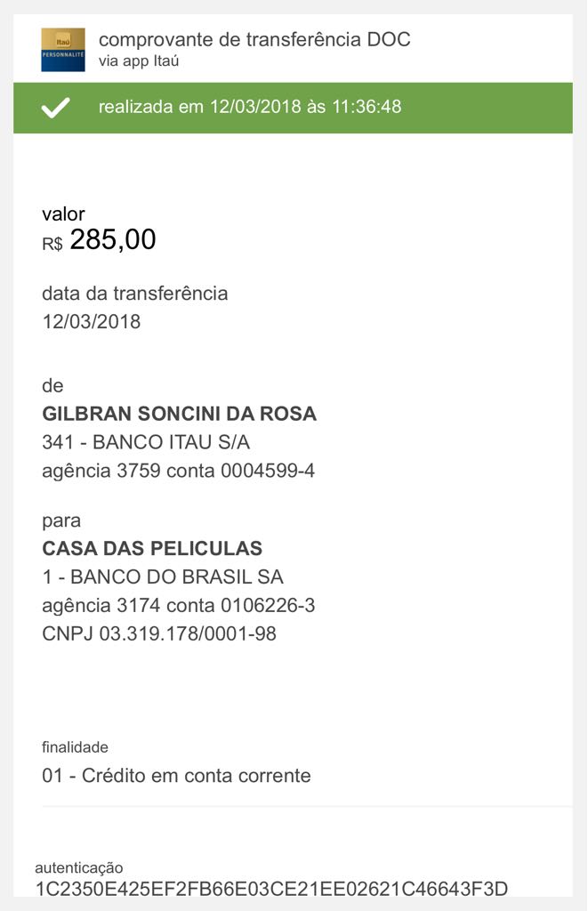The width and height of the screenshot is (588, 911).
Task: Click the Itaú Personnalité logo
Action: coord(63,49)
